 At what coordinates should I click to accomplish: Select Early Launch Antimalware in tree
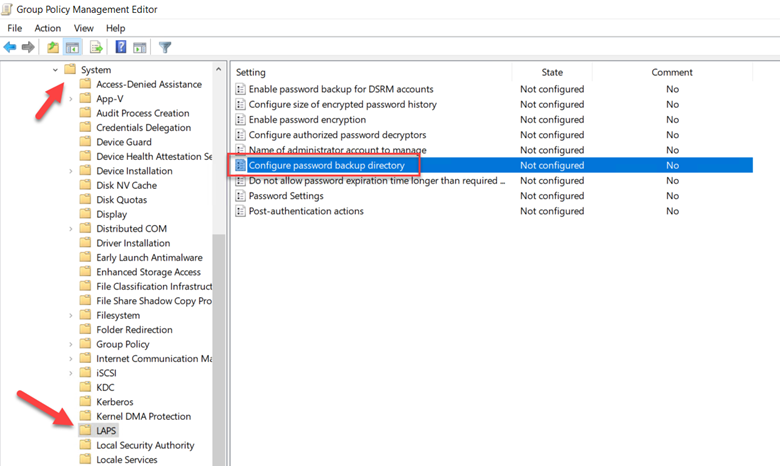(149, 257)
